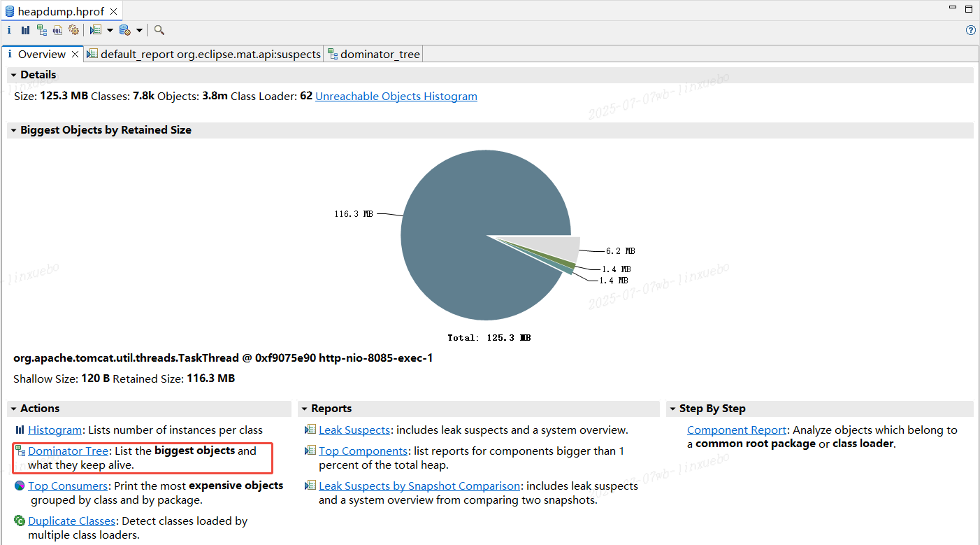Open the OQL Studio toolbar icon
The image size is (980, 545).
coord(57,30)
